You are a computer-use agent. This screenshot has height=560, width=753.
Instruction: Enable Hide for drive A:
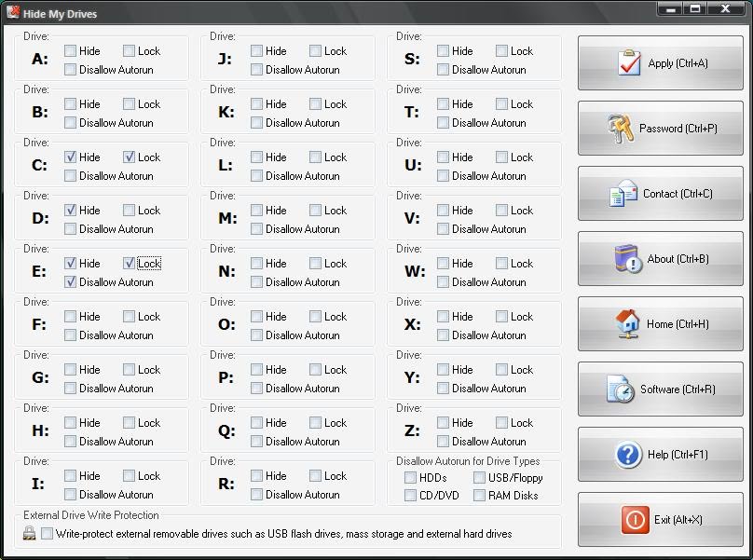[70, 51]
